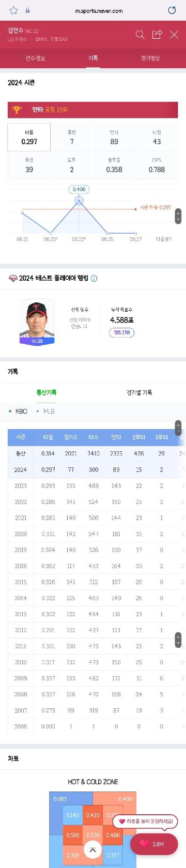Tap the heart 1.8M cheer button
186x868 pixels.
(x=154, y=844)
